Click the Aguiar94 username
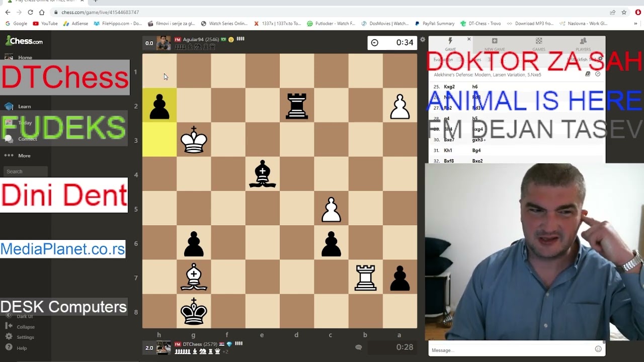This screenshot has width=644, height=362. [193, 39]
